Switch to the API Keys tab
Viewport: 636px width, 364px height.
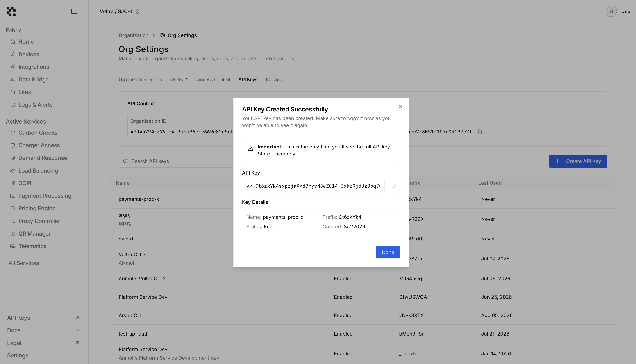[248, 80]
